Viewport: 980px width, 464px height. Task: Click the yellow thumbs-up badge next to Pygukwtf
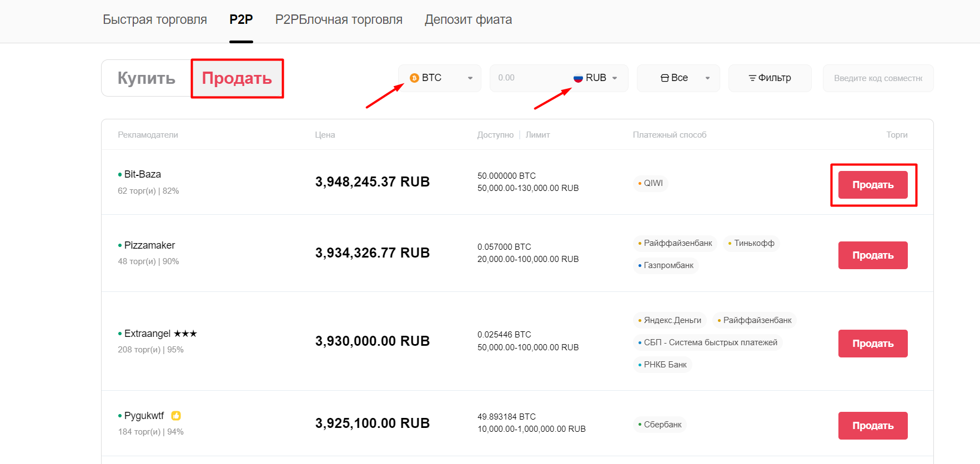(x=176, y=416)
